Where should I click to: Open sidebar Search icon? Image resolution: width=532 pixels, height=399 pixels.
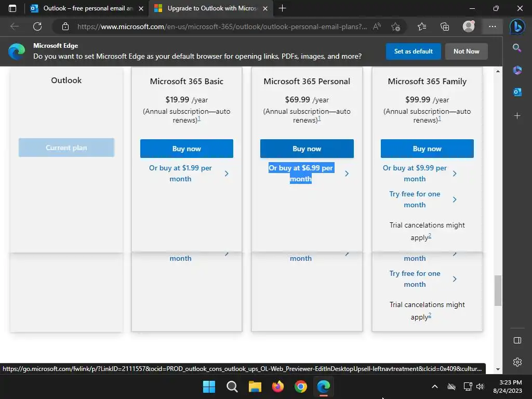(517, 48)
